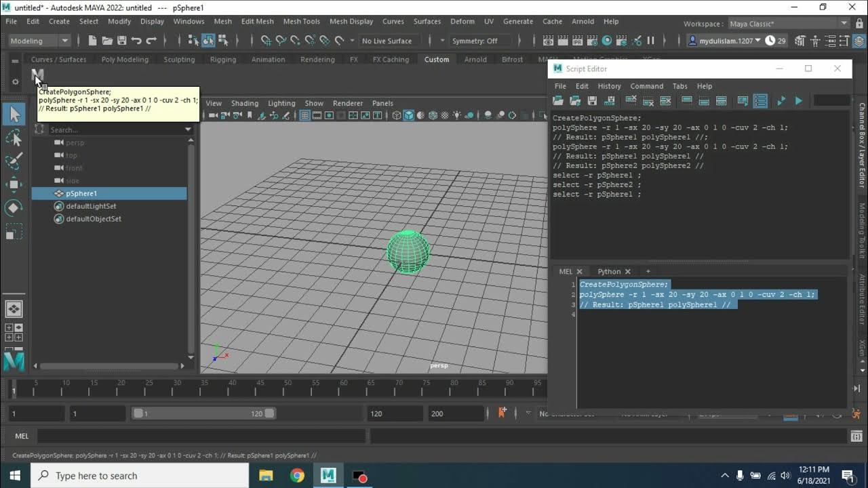
Task: Click the New Scene icon in the status line
Action: (93, 41)
